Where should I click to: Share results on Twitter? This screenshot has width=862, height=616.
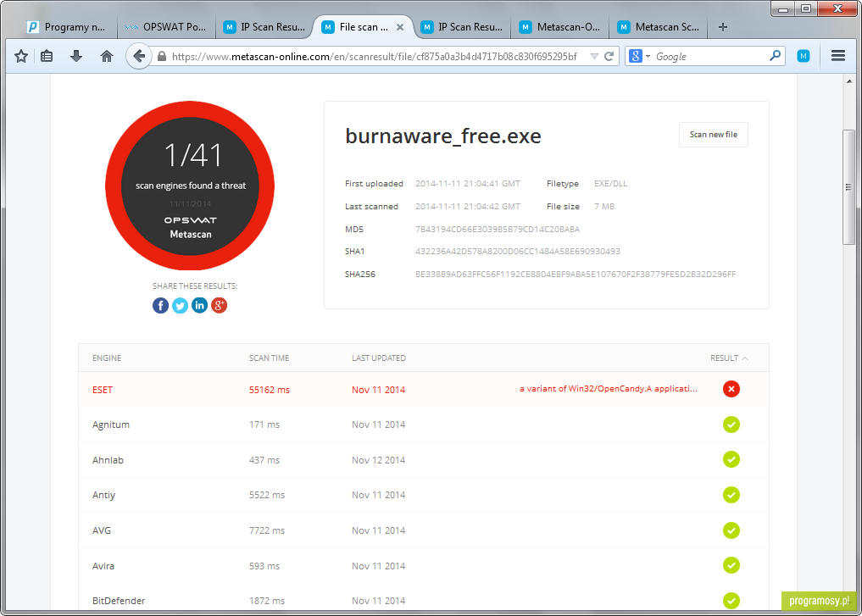point(180,306)
